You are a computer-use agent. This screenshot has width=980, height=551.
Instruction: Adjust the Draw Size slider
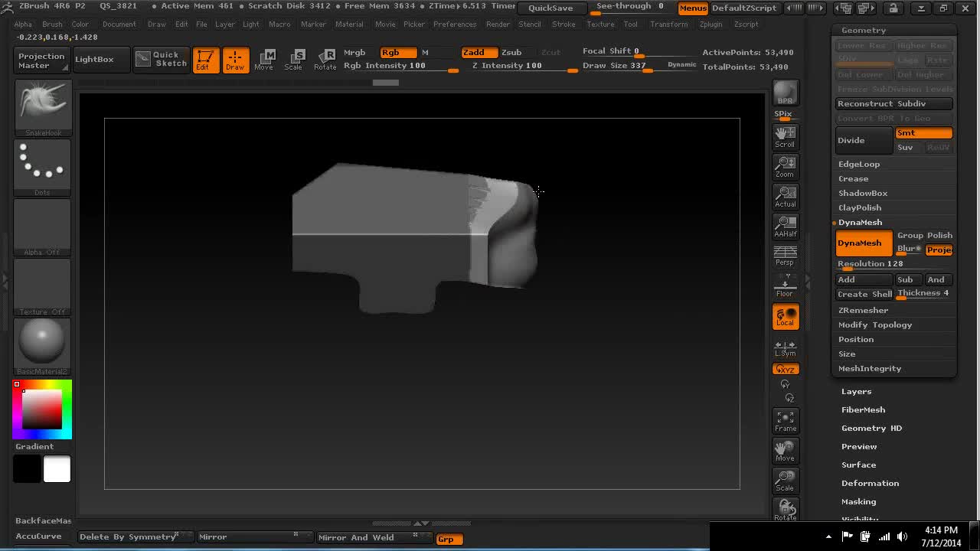point(624,66)
